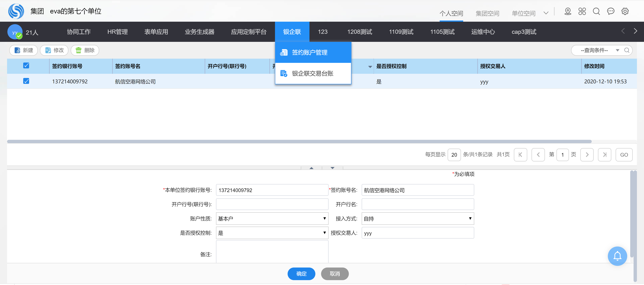Select 银企联交易台账 menu item
This screenshot has width=644, height=285.
[312, 73]
